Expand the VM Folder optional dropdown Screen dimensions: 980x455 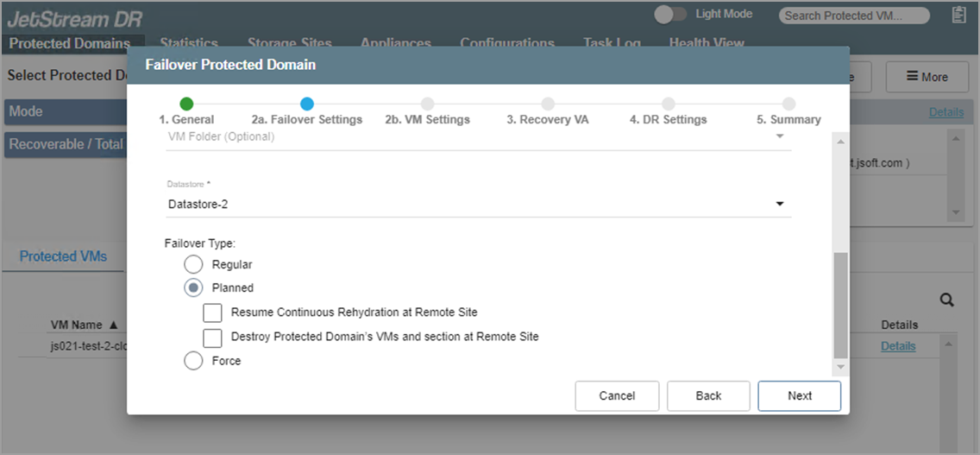[478, 137]
